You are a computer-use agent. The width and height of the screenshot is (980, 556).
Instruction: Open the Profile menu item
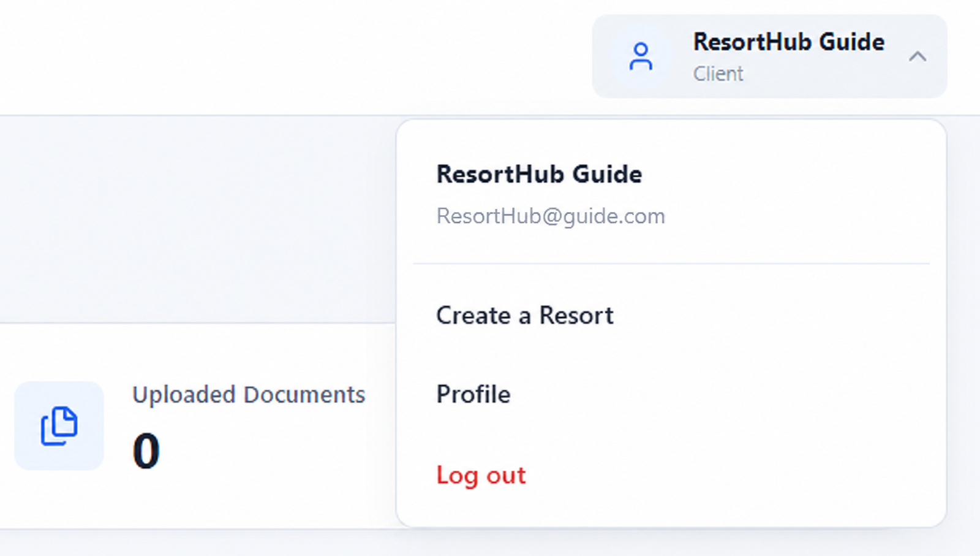(x=473, y=394)
